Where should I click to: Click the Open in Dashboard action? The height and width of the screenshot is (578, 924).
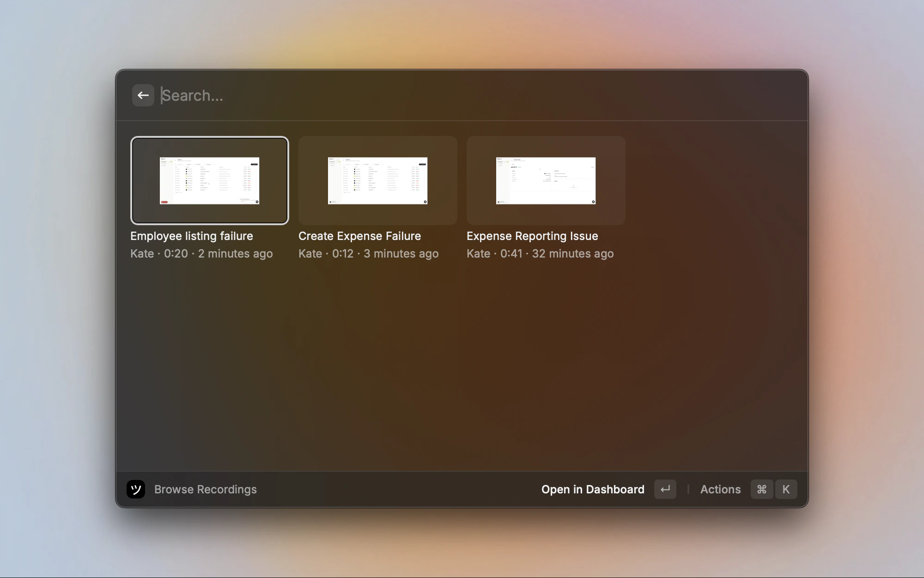click(x=593, y=489)
